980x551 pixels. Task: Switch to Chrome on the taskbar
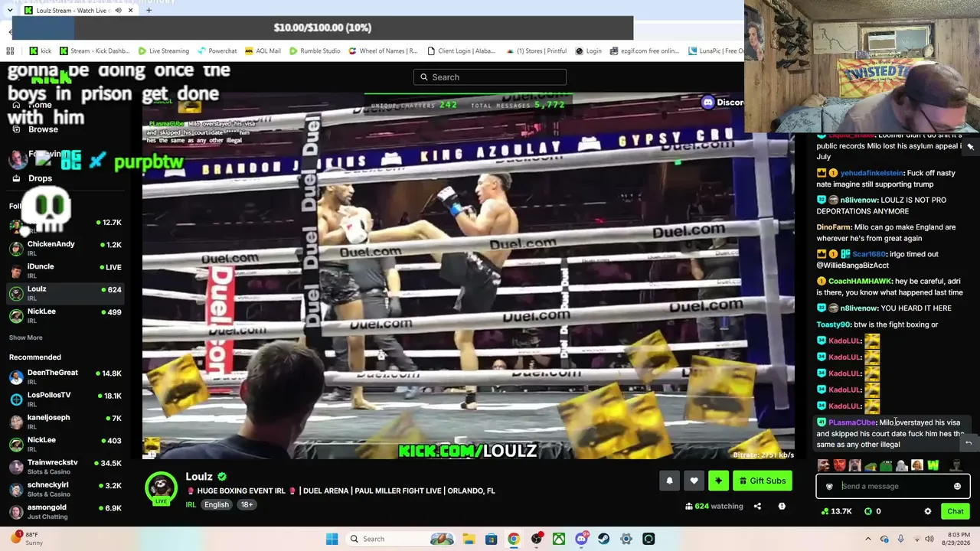pyautogui.click(x=514, y=539)
